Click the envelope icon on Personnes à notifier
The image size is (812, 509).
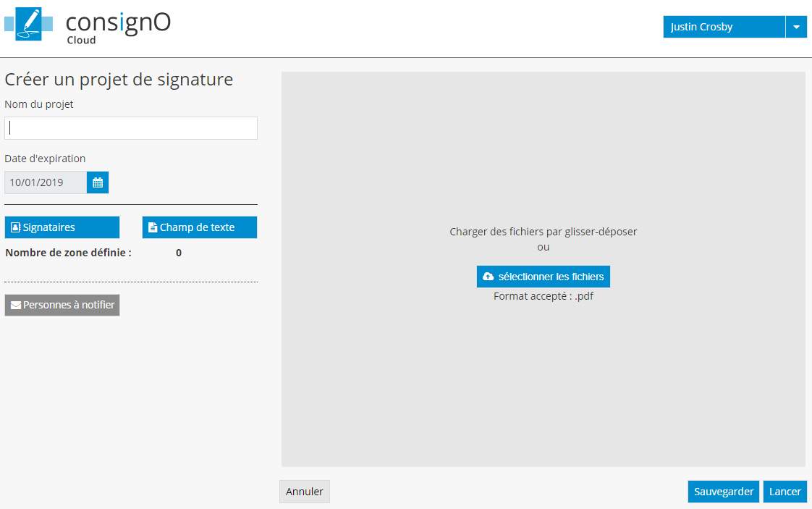coord(15,306)
